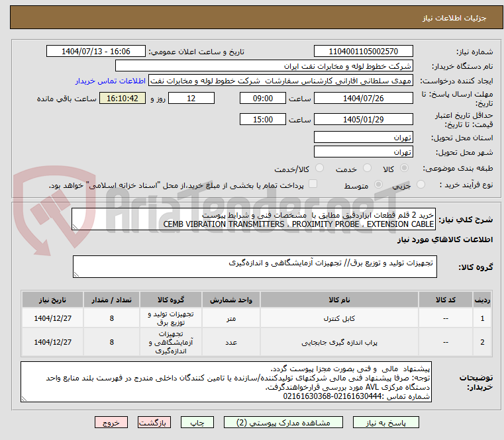Click the تعداد / مقدار column header

coord(111,300)
